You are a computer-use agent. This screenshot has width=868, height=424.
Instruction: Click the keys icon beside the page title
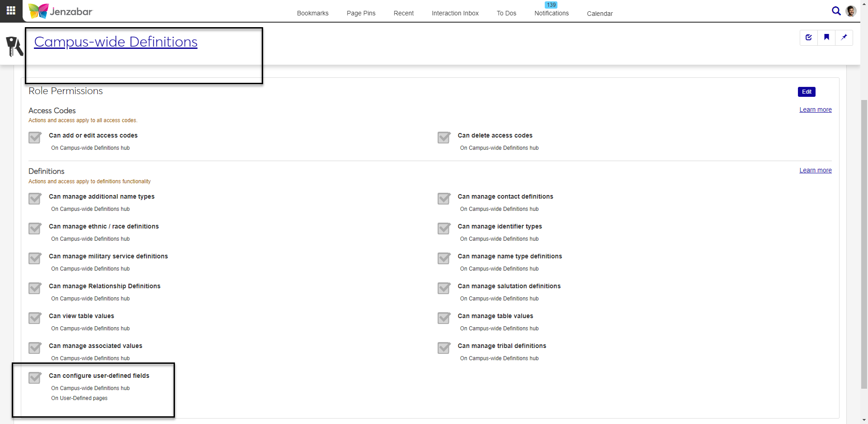click(x=14, y=46)
